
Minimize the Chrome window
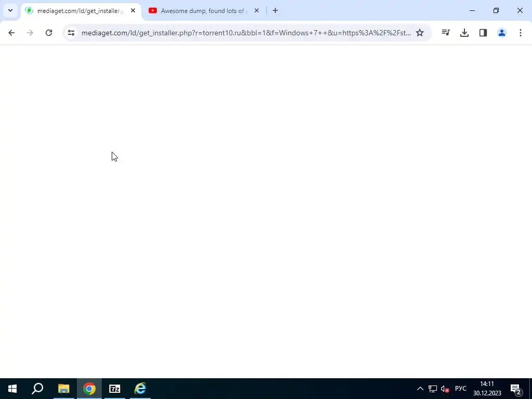(472, 10)
